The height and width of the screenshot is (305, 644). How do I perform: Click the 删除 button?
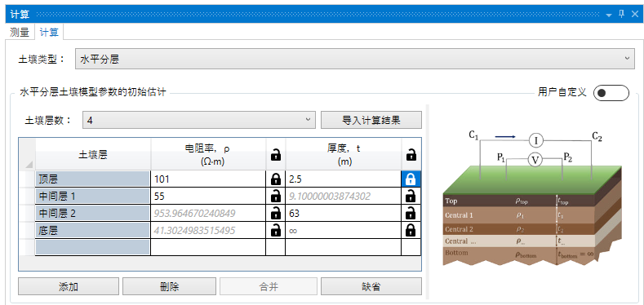click(x=169, y=286)
